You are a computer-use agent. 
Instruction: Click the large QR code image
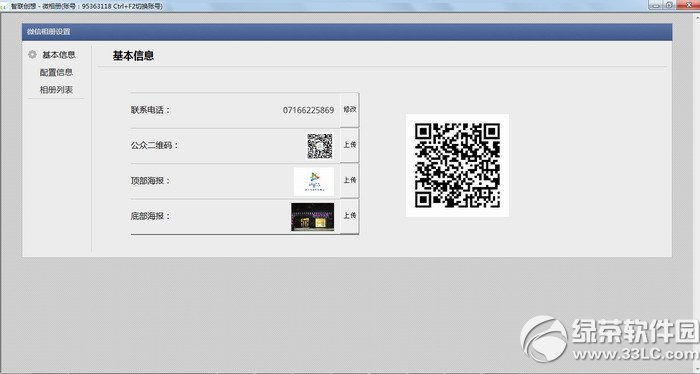pos(457,166)
